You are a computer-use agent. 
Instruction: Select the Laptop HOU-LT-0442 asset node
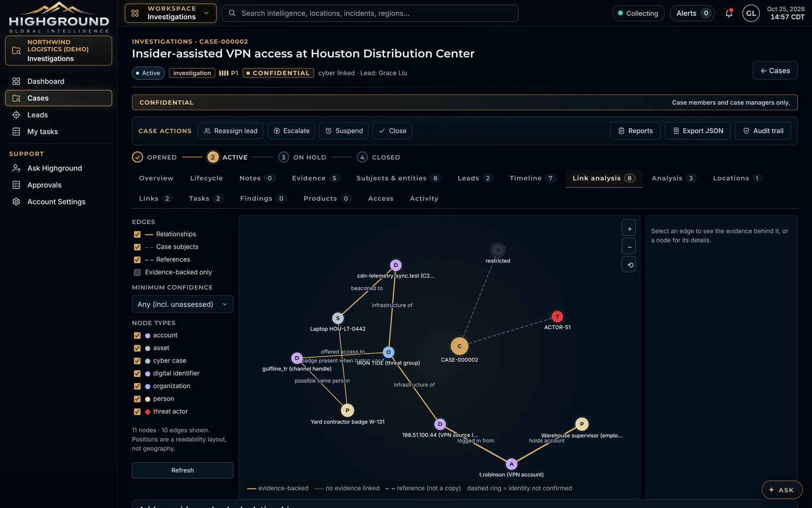338,318
